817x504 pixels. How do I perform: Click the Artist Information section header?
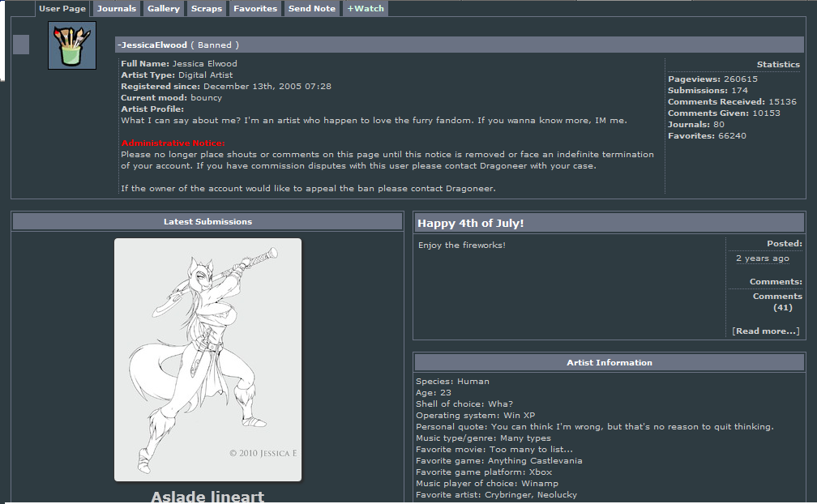pos(609,363)
